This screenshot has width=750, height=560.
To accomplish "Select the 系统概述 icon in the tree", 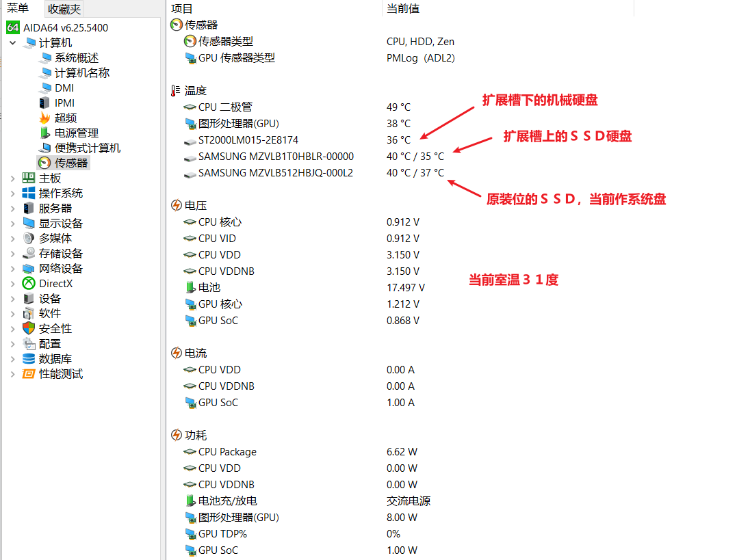I will pos(46,58).
